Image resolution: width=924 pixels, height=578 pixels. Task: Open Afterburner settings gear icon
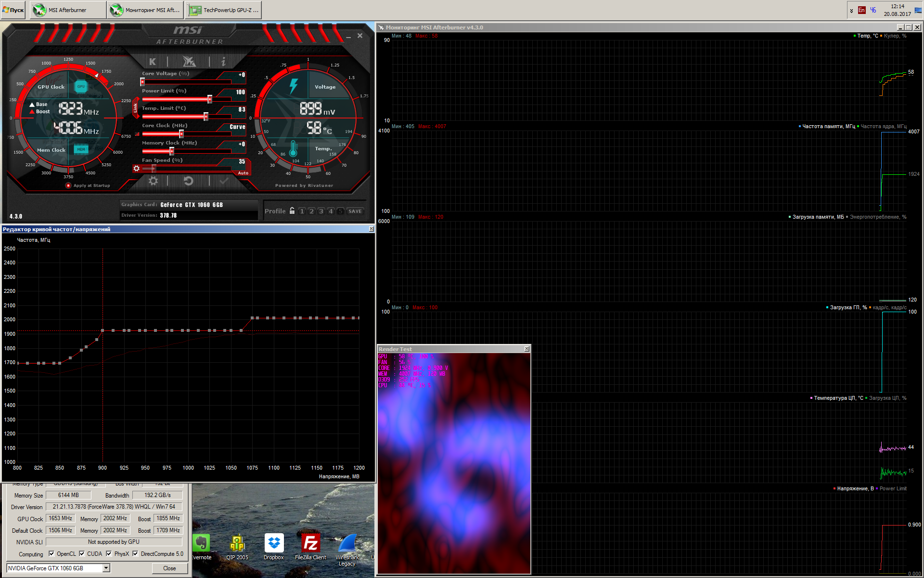[153, 181]
